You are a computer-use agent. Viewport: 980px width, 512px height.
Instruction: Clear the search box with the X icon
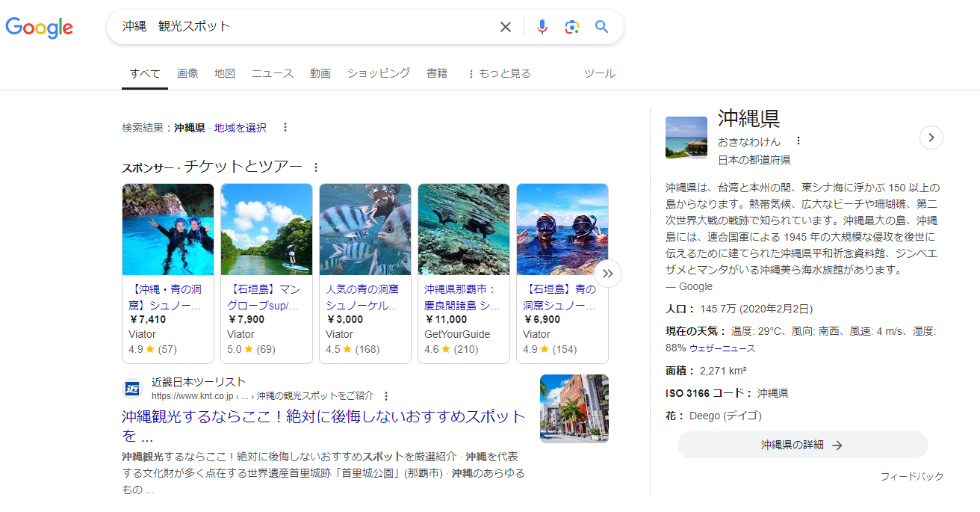click(505, 27)
